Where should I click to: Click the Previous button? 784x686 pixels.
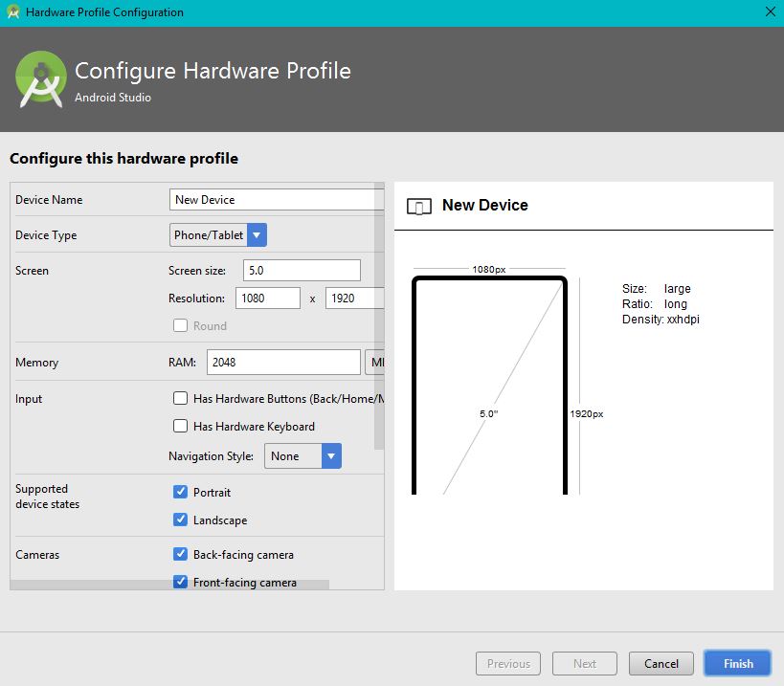click(508, 664)
